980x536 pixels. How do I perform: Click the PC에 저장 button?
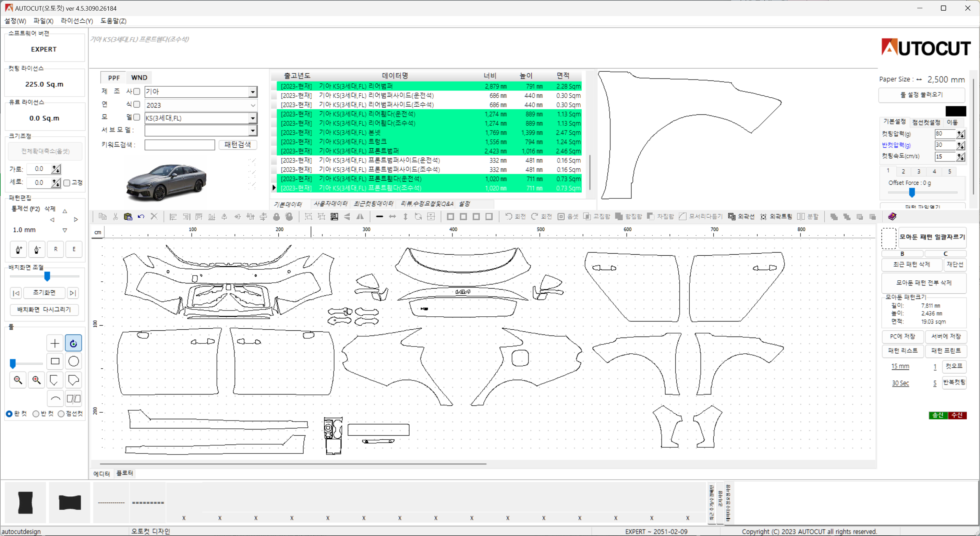coord(903,337)
